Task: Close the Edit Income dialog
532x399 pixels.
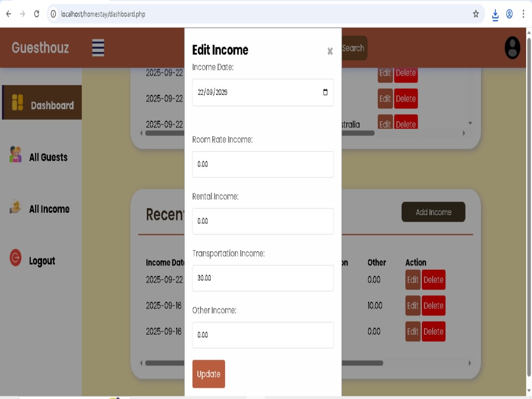Action: coord(330,51)
